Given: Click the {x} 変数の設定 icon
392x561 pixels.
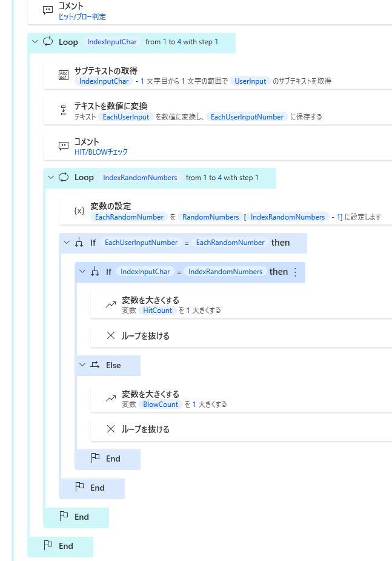Looking at the screenshot, I should pos(79,210).
